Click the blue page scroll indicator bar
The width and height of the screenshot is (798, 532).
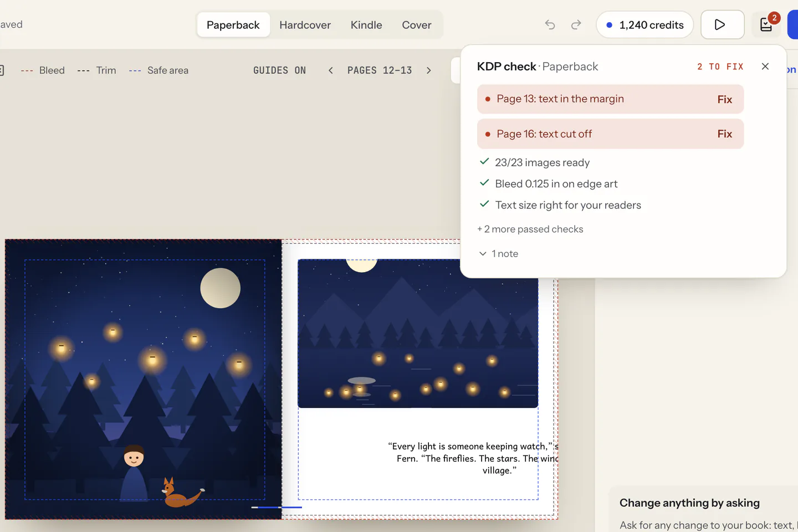pyautogui.click(x=277, y=507)
